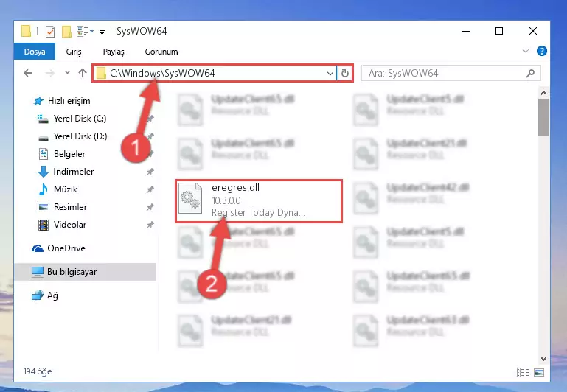Open Windows Explorer help icon

(541, 52)
